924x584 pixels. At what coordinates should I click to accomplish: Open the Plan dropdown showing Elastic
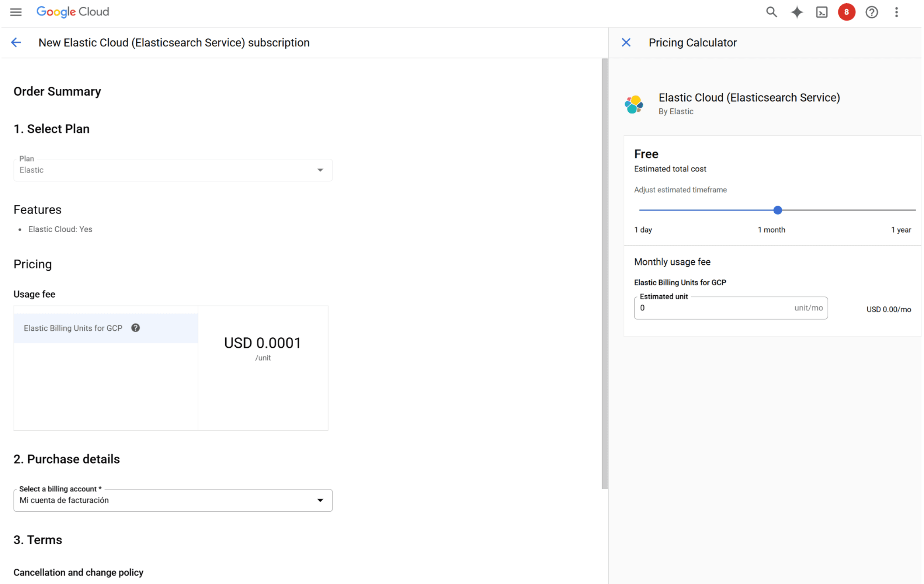(x=173, y=170)
